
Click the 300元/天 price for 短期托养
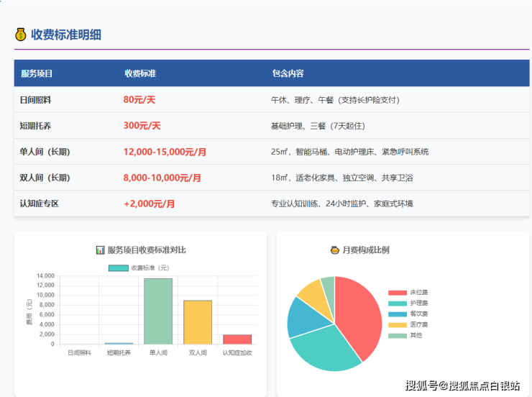pos(142,126)
